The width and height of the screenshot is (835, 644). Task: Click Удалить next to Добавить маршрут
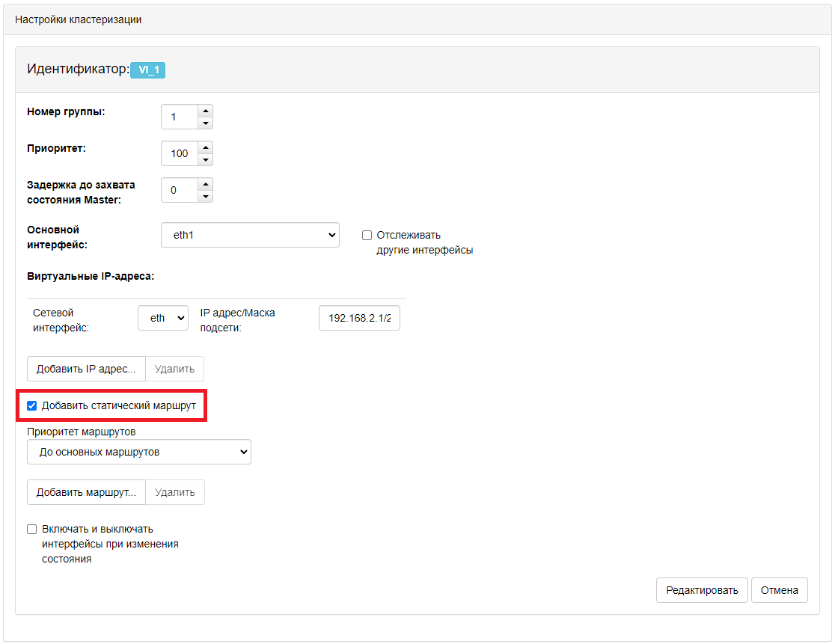click(174, 492)
